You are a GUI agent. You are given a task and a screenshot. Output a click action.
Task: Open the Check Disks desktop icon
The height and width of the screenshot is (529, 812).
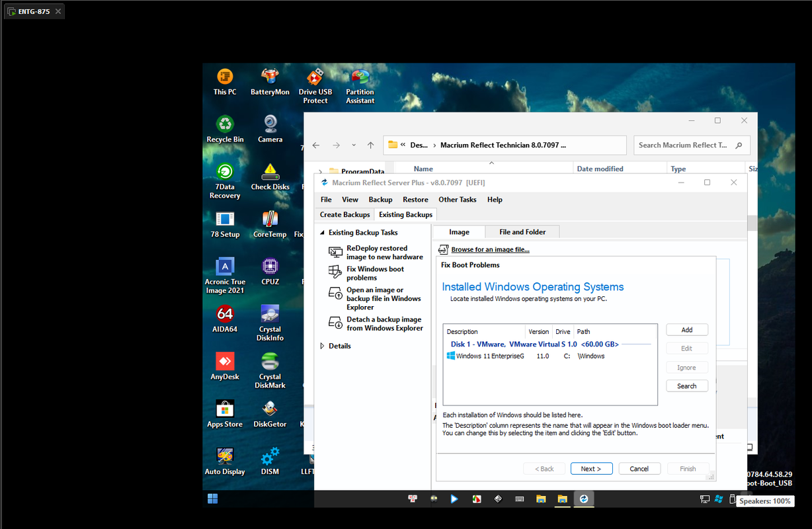[x=270, y=177]
